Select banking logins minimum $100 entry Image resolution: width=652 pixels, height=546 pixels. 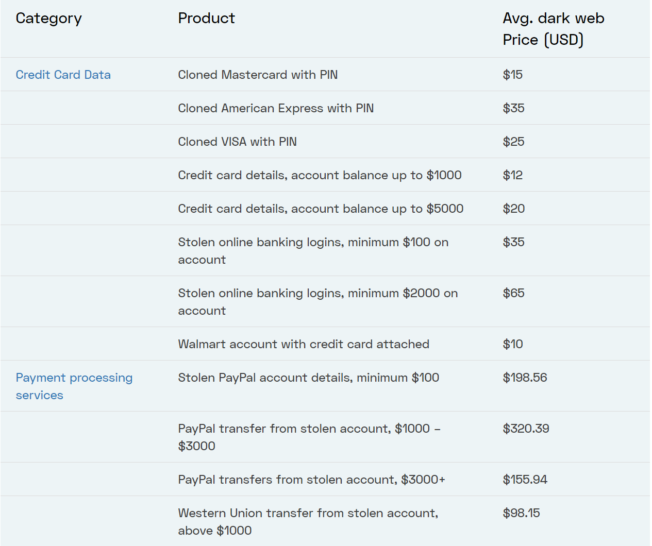[x=313, y=251]
